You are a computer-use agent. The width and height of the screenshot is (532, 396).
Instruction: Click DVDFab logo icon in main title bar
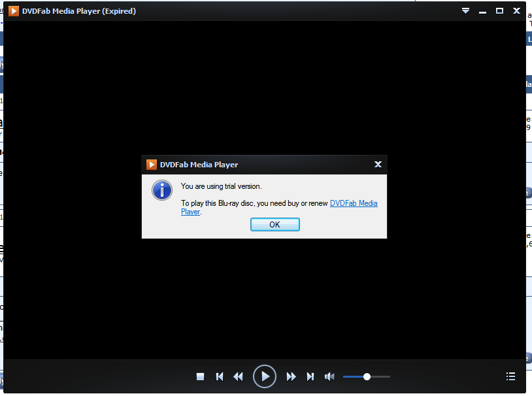[14, 11]
